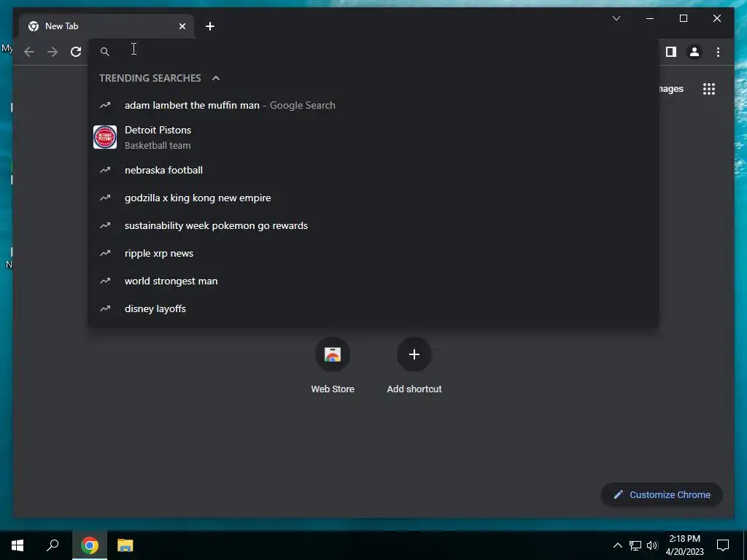Maximize the Chrome window
Screen dimensions: 747x560
pos(683,18)
